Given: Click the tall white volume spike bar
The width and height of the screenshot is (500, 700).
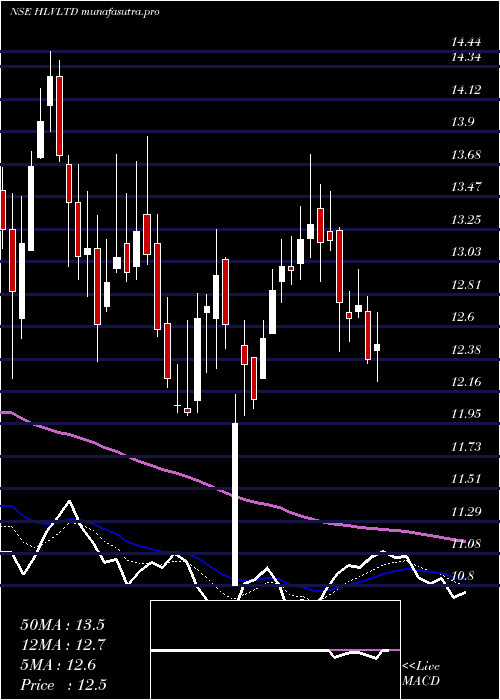Looking at the screenshot, I should (x=235, y=504).
